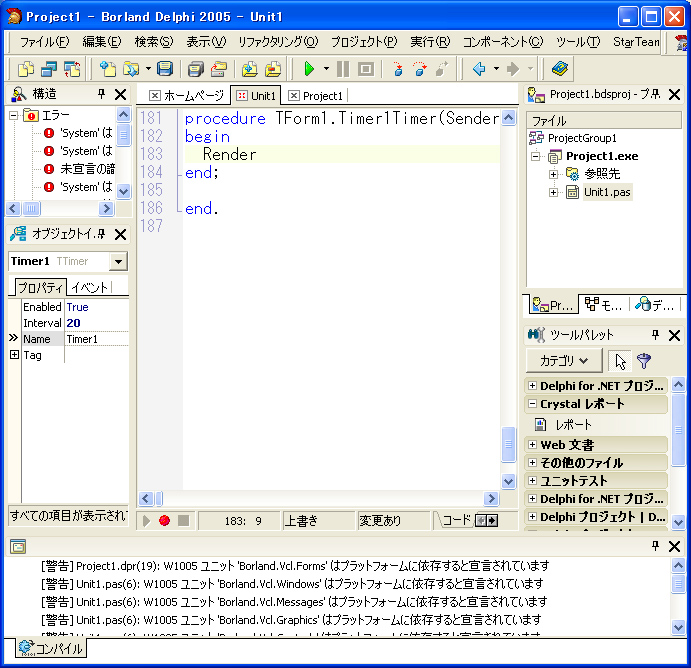Viewport: 691px width, 668px height.
Task: Click the Run Until Return icon
Action: click(442, 69)
